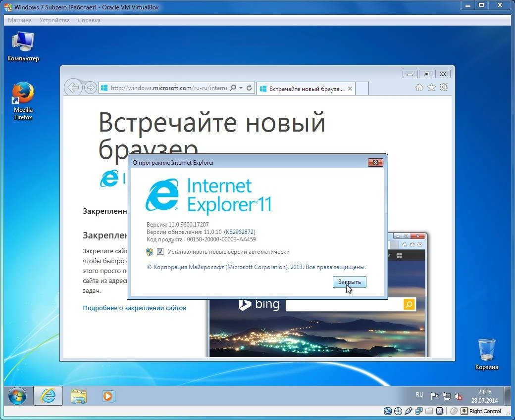Uncheck Устанавливать новые версии автоматически
The width and height of the screenshot is (515, 420).
pos(160,252)
